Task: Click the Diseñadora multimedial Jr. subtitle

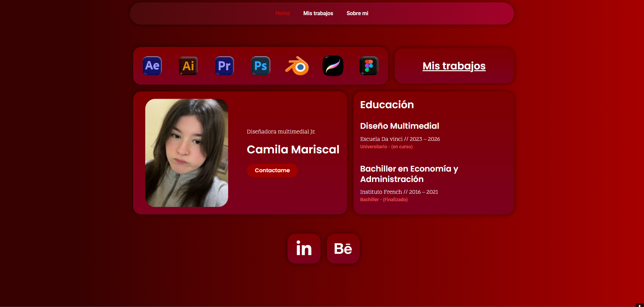Action: (x=281, y=131)
